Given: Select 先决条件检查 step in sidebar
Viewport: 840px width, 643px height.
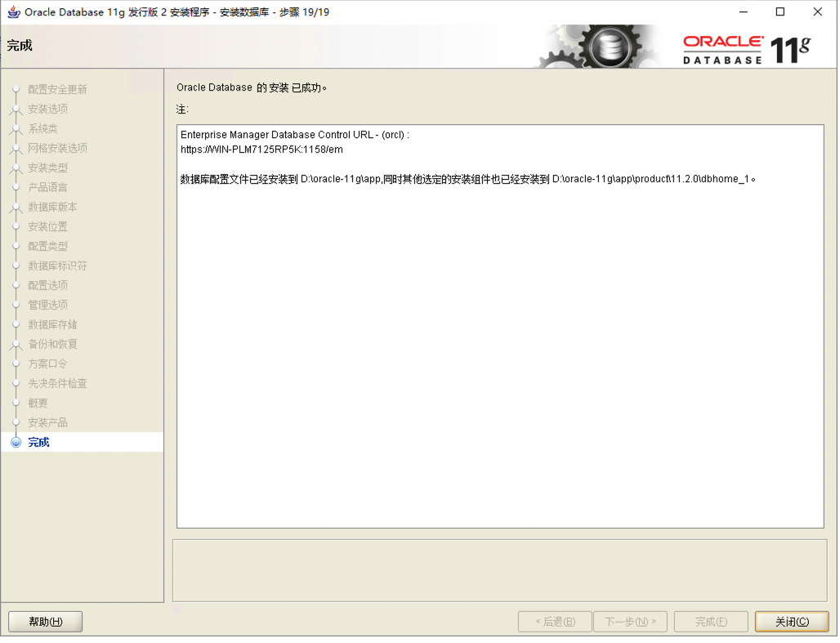Looking at the screenshot, I should pyautogui.click(x=57, y=384).
